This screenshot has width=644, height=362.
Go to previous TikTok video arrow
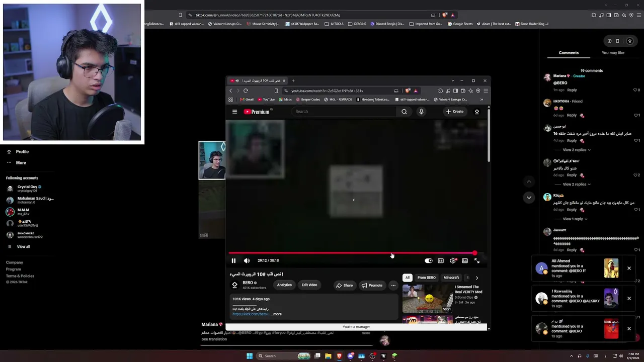(x=529, y=182)
